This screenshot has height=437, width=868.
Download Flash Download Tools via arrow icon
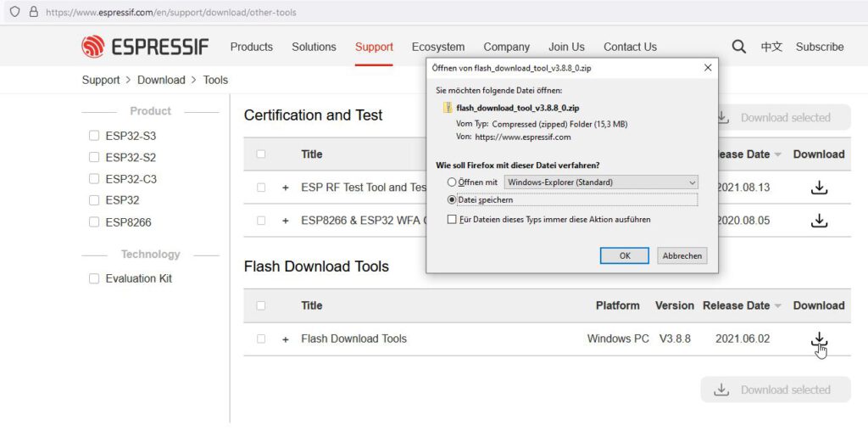click(819, 339)
